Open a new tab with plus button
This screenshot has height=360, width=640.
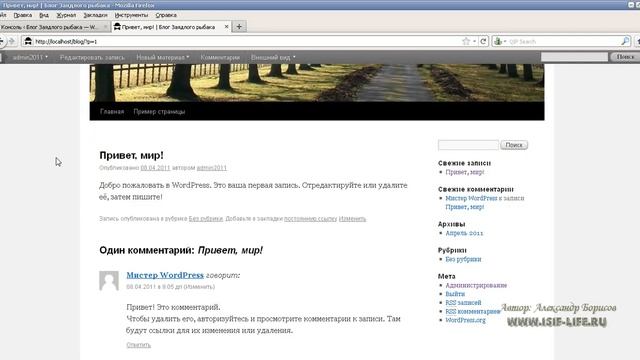[x=239, y=27]
